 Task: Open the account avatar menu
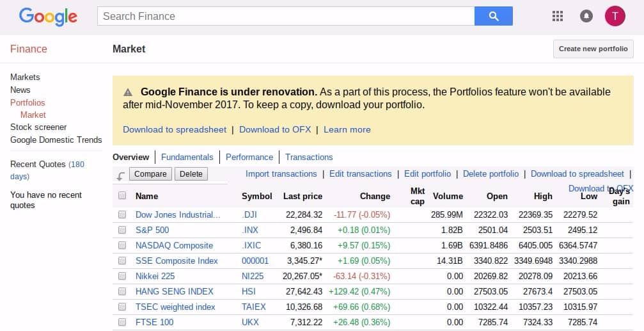click(615, 16)
